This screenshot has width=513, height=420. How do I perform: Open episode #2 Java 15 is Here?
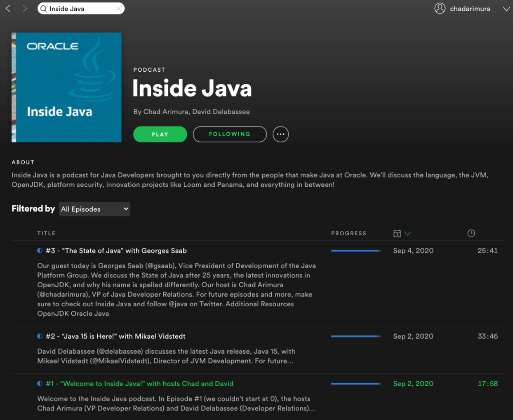click(x=115, y=336)
